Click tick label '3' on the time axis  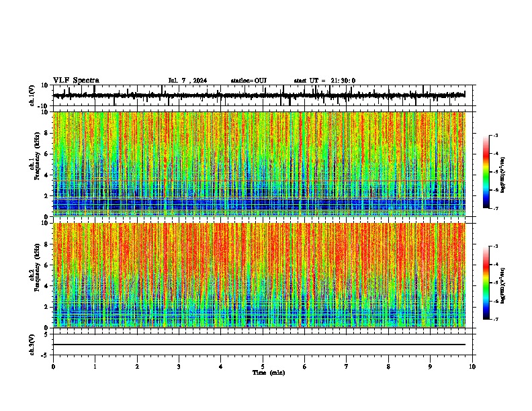pyautogui.click(x=179, y=367)
